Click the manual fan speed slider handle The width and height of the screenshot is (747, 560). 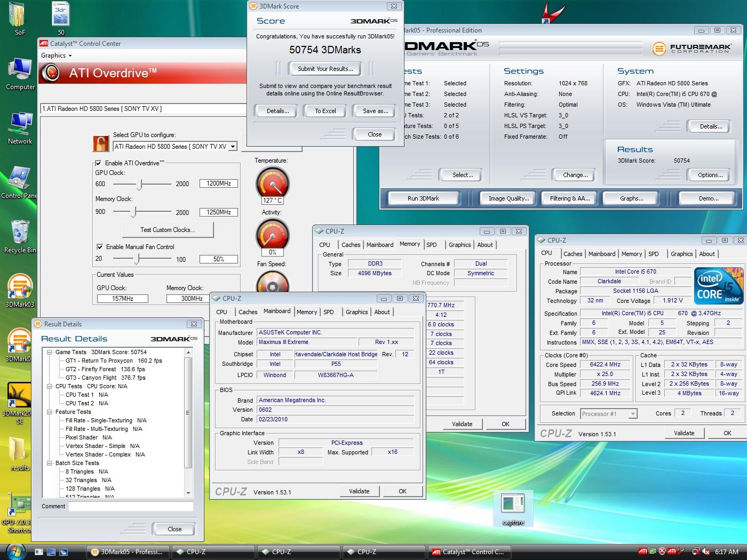pyautogui.click(x=137, y=259)
